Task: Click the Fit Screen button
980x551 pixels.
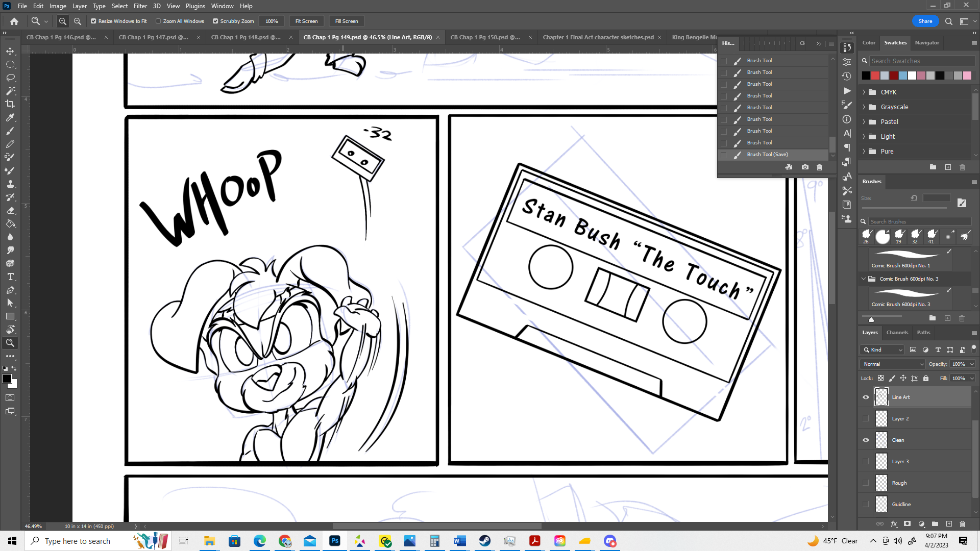Action: tap(306, 21)
